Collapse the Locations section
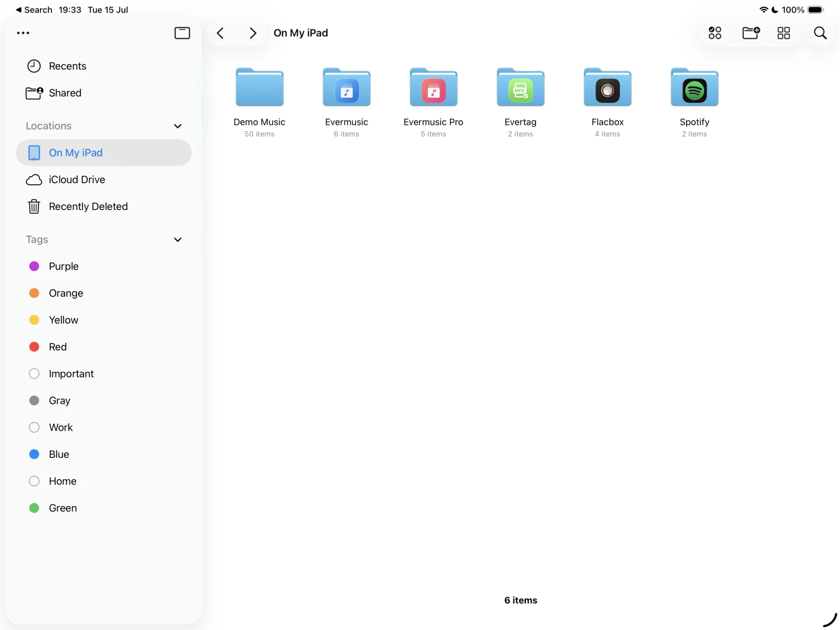The height and width of the screenshot is (630, 840). point(177,126)
